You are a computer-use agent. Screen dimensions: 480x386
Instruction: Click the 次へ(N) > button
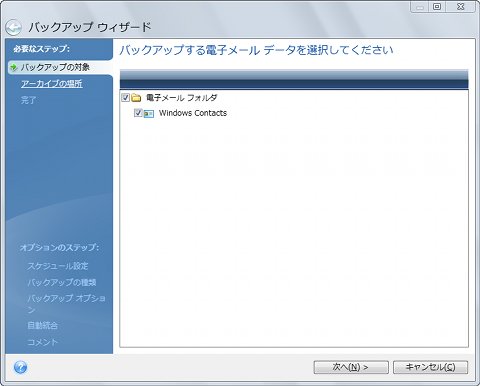tap(351, 367)
